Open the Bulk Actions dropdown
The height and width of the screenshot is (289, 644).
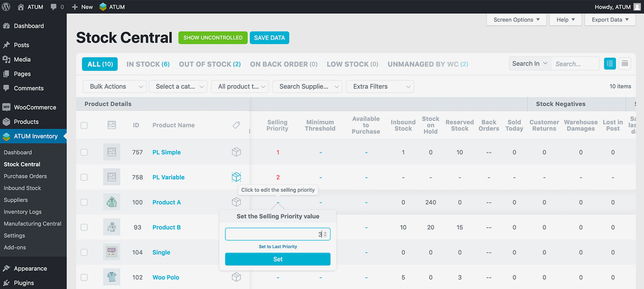(114, 86)
